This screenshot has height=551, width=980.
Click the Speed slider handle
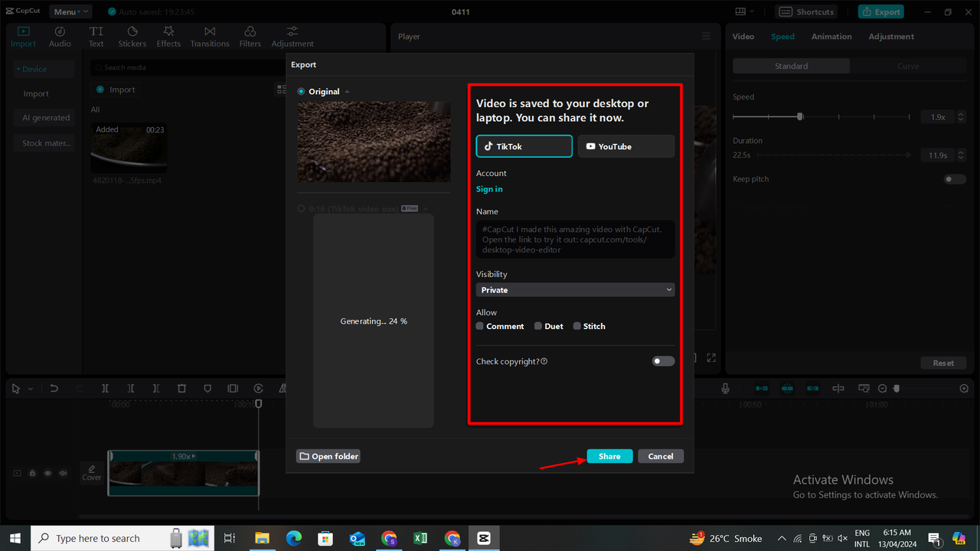click(799, 116)
